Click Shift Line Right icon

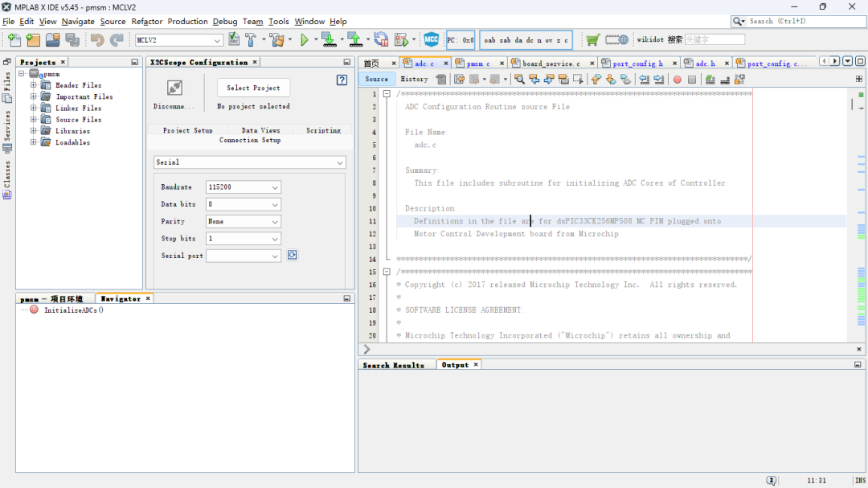point(659,80)
